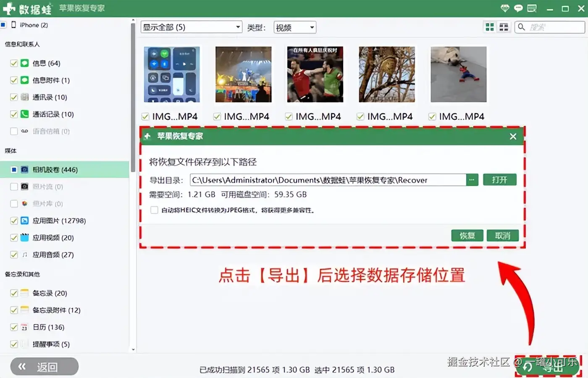Click the note attachments (备忘录附件) icon
The image size is (588, 378).
25,310
